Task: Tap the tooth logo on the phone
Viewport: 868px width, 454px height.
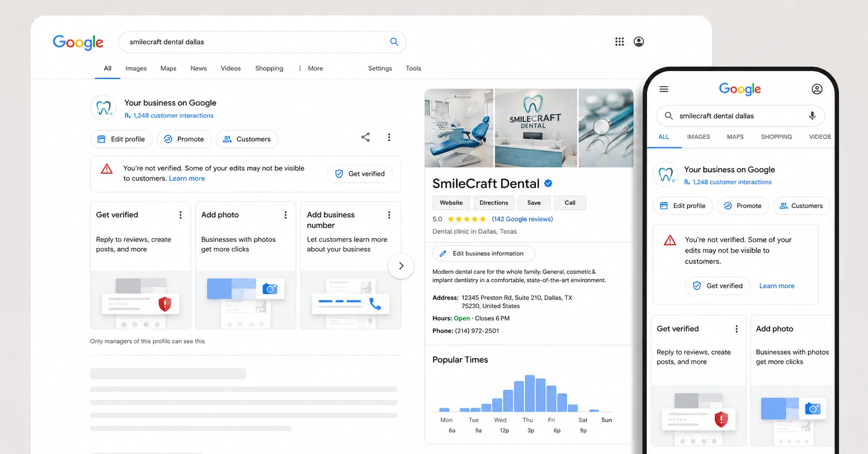Action: (x=666, y=174)
